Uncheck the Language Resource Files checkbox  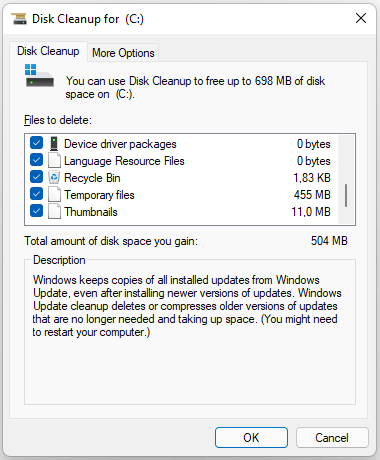36,160
